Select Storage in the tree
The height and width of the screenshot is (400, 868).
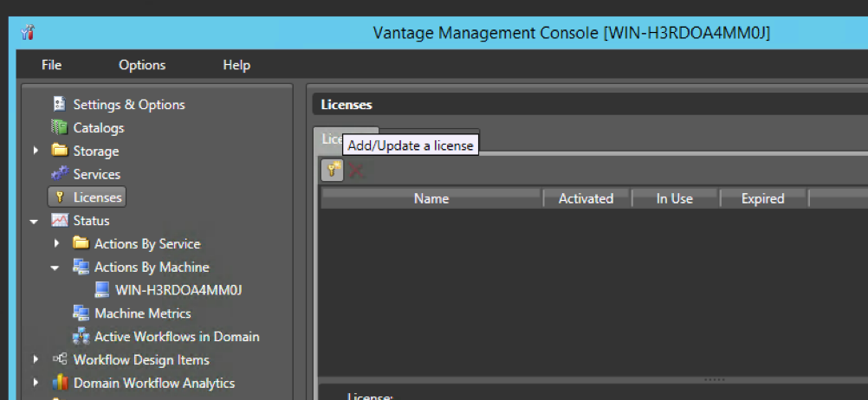point(96,151)
